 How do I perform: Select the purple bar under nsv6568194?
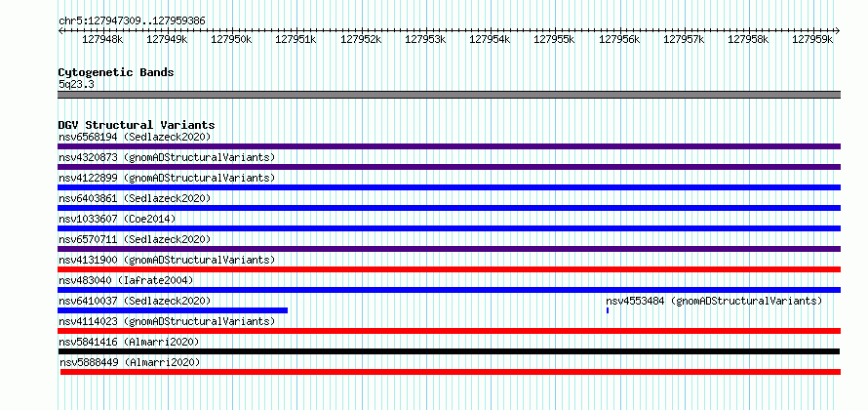449,146
